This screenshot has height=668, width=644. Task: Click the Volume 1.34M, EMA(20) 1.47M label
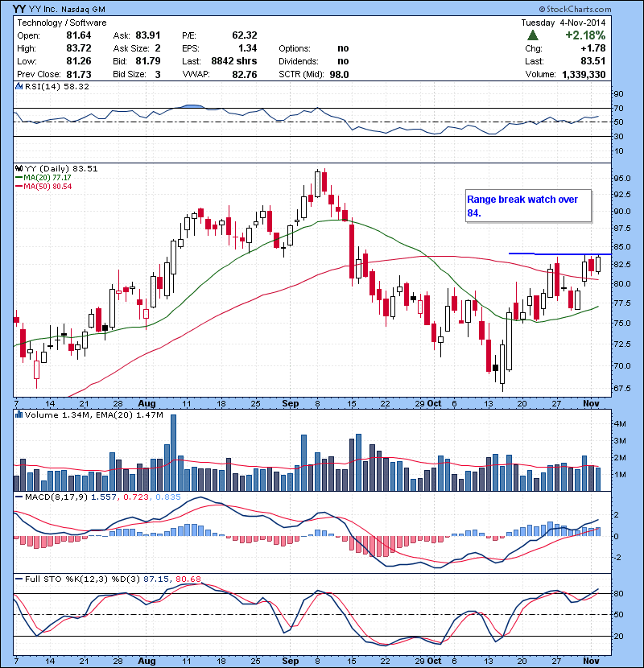pyautogui.click(x=93, y=415)
